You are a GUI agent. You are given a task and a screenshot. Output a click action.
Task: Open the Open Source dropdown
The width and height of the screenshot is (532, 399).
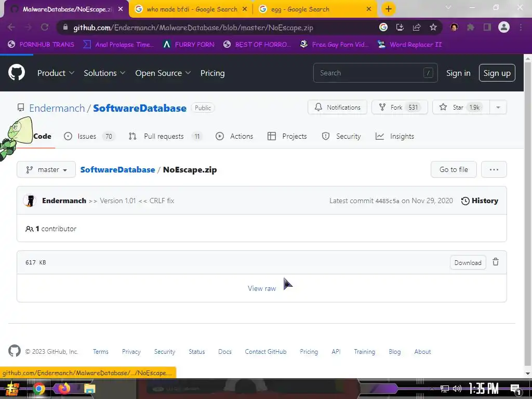coord(163,73)
